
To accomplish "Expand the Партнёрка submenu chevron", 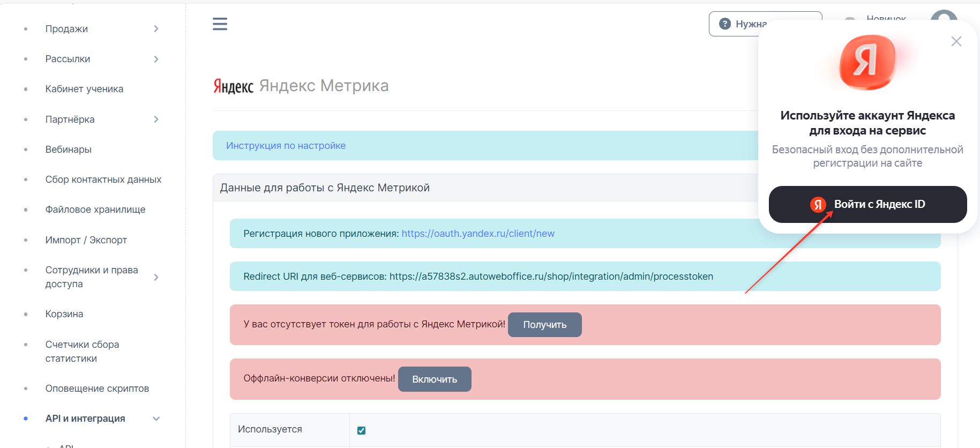I will coord(156,120).
